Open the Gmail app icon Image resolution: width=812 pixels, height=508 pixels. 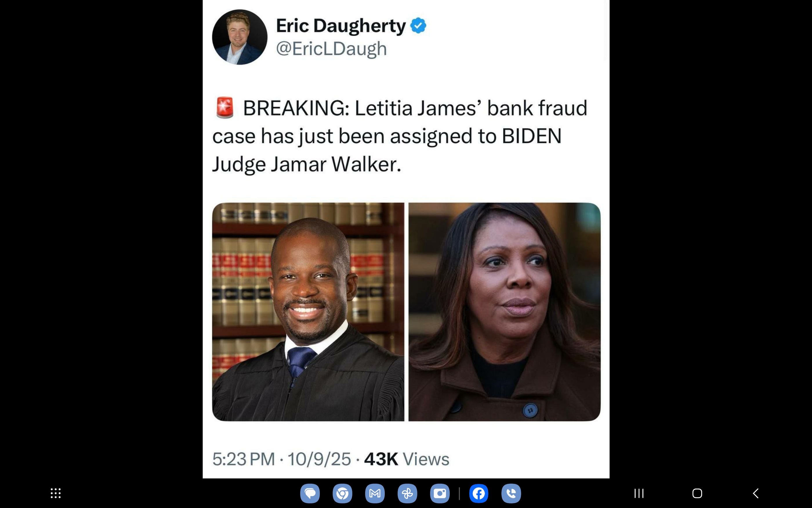(x=375, y=493)
